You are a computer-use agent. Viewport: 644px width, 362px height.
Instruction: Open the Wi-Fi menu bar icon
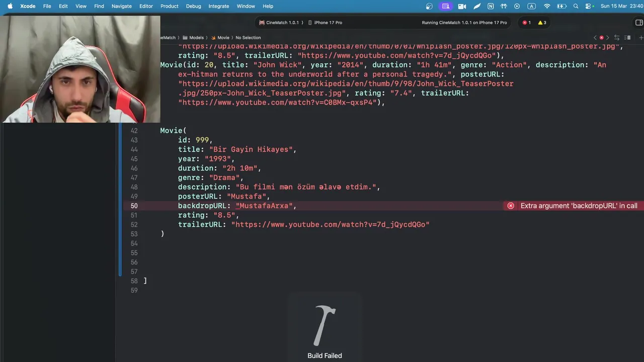[547, 6]
